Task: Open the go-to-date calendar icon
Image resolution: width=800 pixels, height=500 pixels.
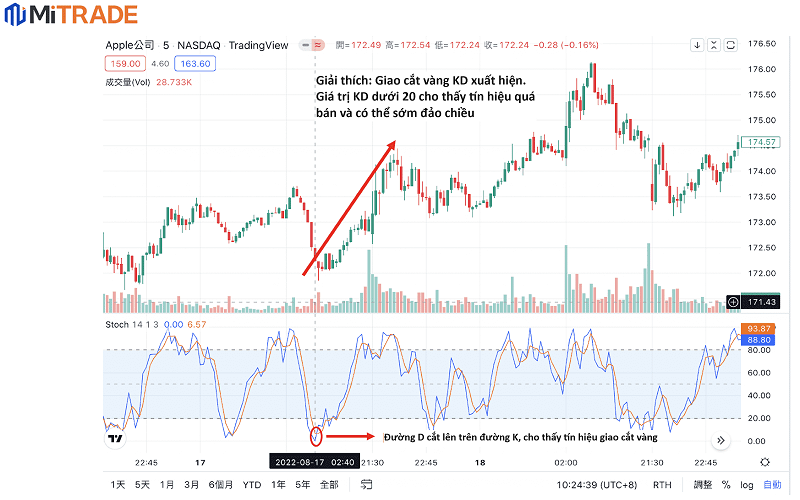Action: (366, 484)
